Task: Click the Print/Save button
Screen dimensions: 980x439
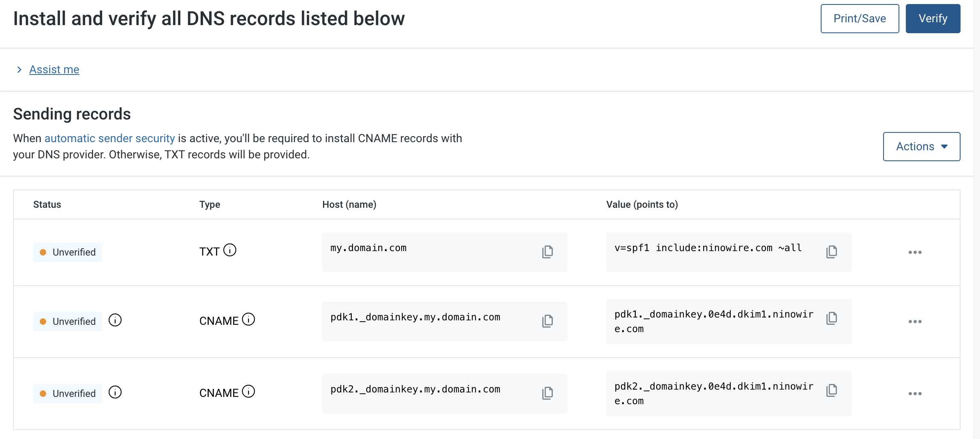Action: [x=860, y=19]
